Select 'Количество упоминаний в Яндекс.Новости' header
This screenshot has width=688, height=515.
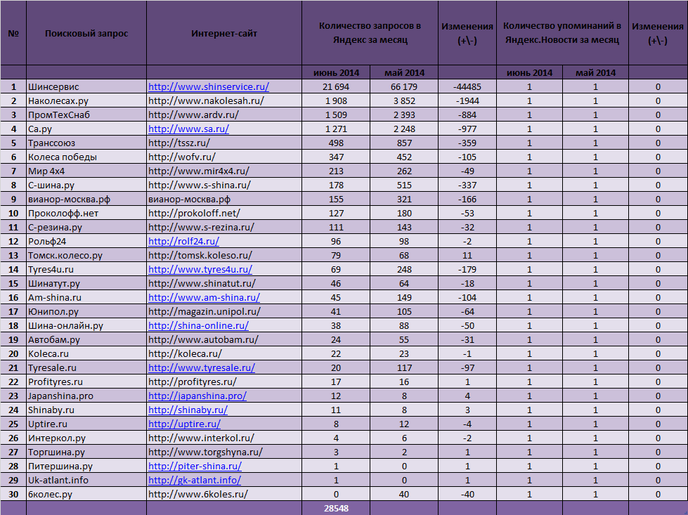pyautogui.click(x=562, y=33)
